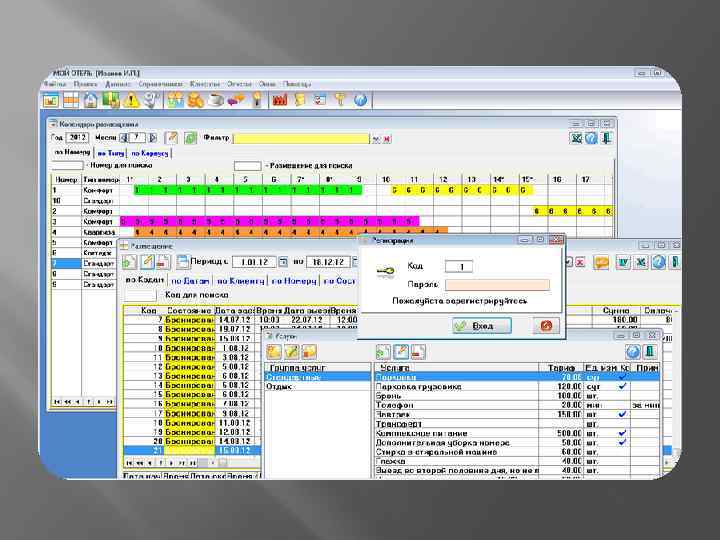
Task: Click the people group icon in main toolbar
Action: pyautogui.click(x=175, y=100)
